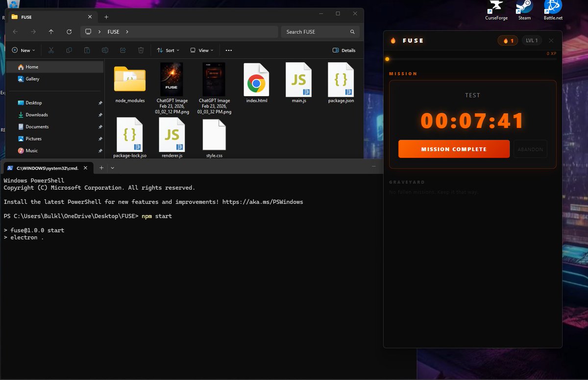Image resolution: width=588 pixels, height=380 pixels.
Task: Open the See more (three dots) menu
Action: pyautogui.click(x=228, y=50)
